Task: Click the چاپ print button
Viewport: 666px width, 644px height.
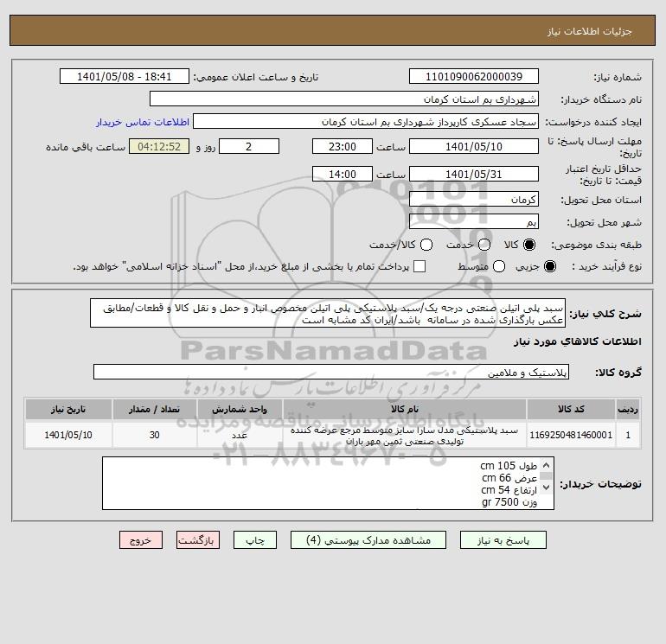Action: (255, 540)
